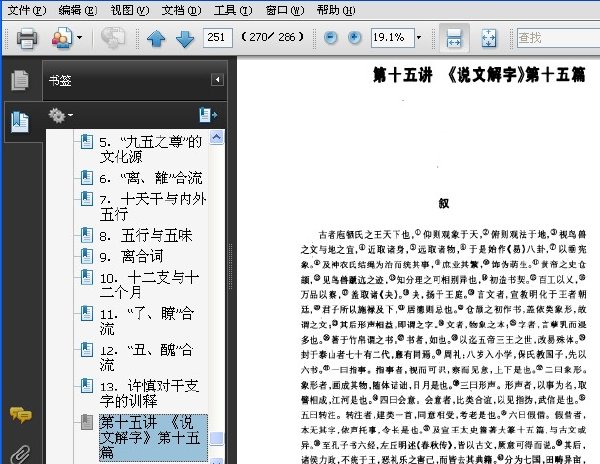The height and width of the screenshot is (464, 600).
Task: Select bookmark 10. 十二支与十二个月
Action: [149, 285]
